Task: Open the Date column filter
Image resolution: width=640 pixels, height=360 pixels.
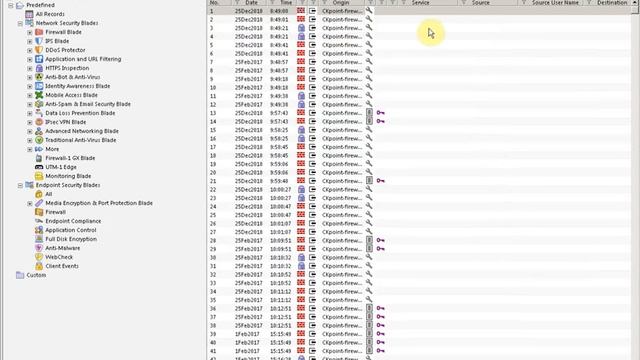Action: click(237, 3)
